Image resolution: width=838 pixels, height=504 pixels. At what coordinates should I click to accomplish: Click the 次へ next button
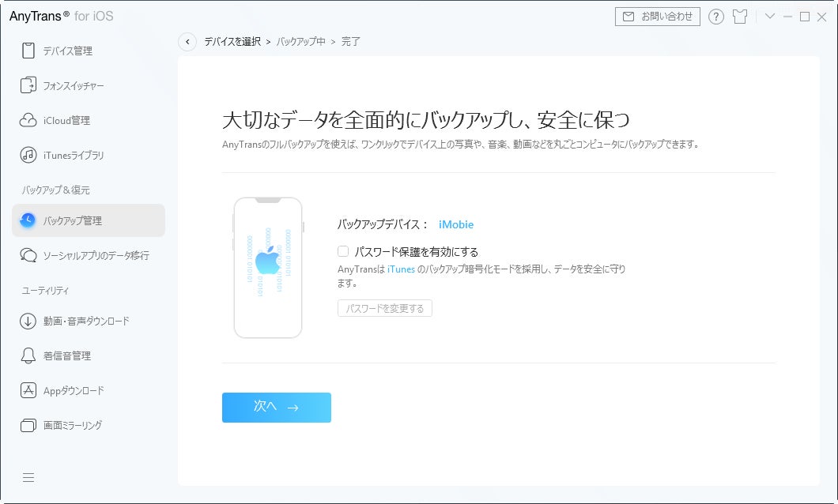[277, 408]
